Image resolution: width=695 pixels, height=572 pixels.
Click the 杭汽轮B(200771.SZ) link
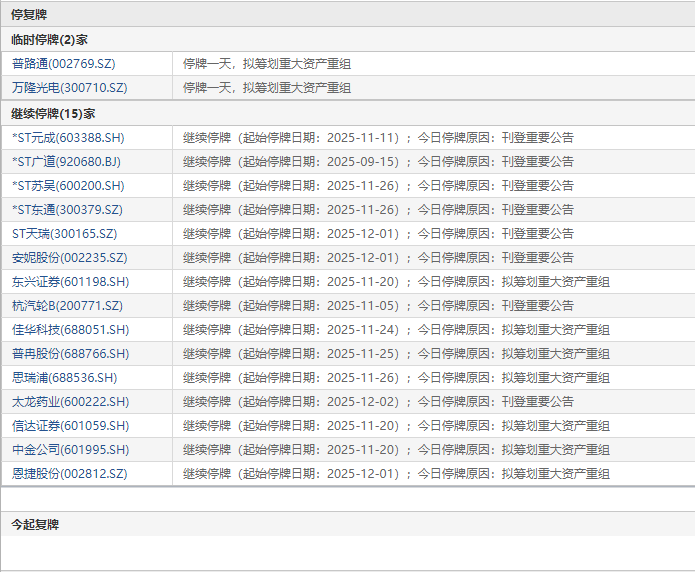67,305
